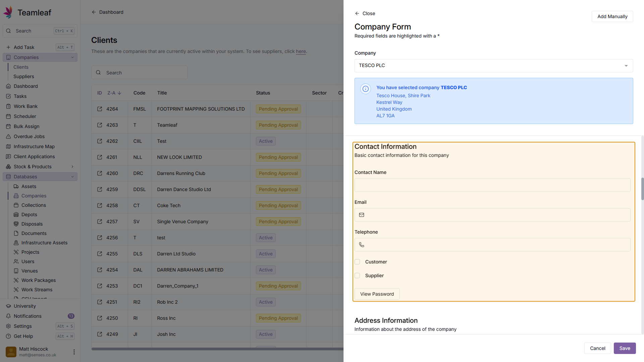This screenshot has width=644, height=362.
Task: Collapse the Databases sidebar section
Action: click(x=72, y=177)
